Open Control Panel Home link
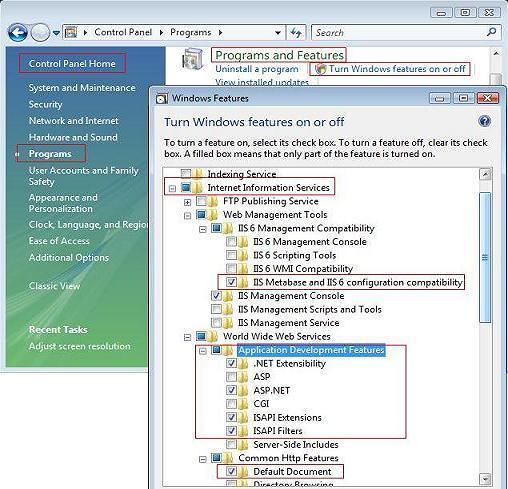The width and height of the screenshot is (508, 489). tap(72, 63)
